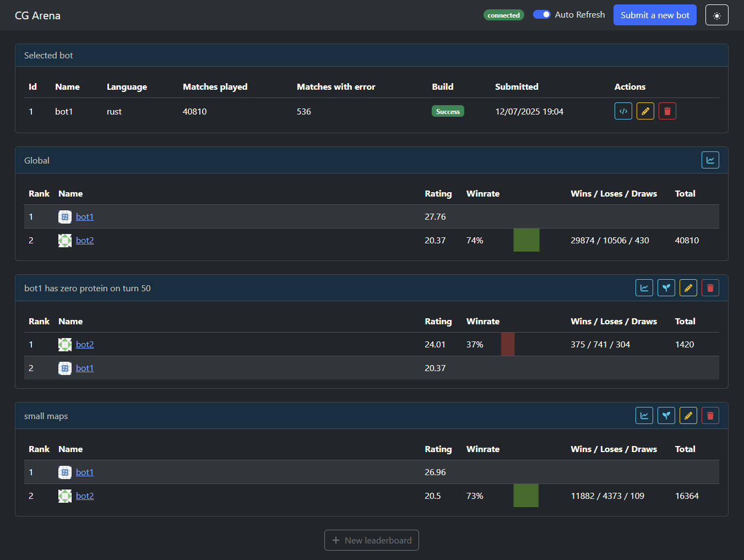This screenshot has width=744, height=560.
Task: Delete the 'bot1 has zero protein' leaderboard
Action: [x=710, y=287]
